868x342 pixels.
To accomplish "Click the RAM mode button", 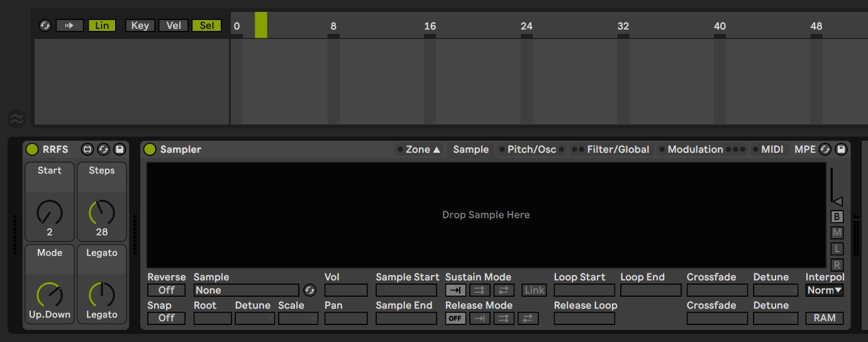I will (824, 318).
